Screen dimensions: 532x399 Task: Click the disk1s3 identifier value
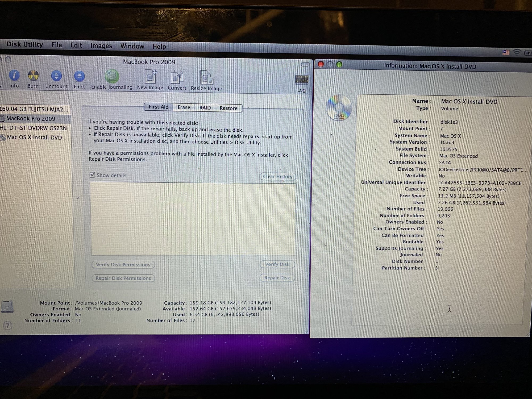click(x=449, y=122)
